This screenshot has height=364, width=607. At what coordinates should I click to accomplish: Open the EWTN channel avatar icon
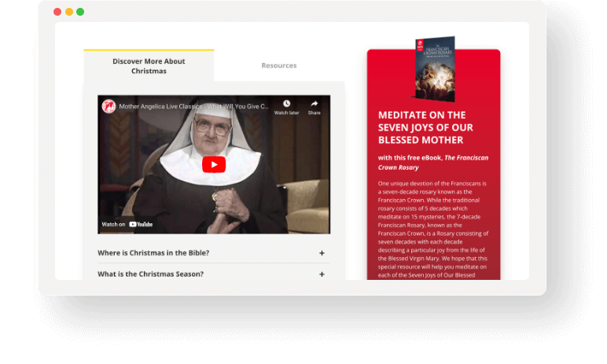109,106
